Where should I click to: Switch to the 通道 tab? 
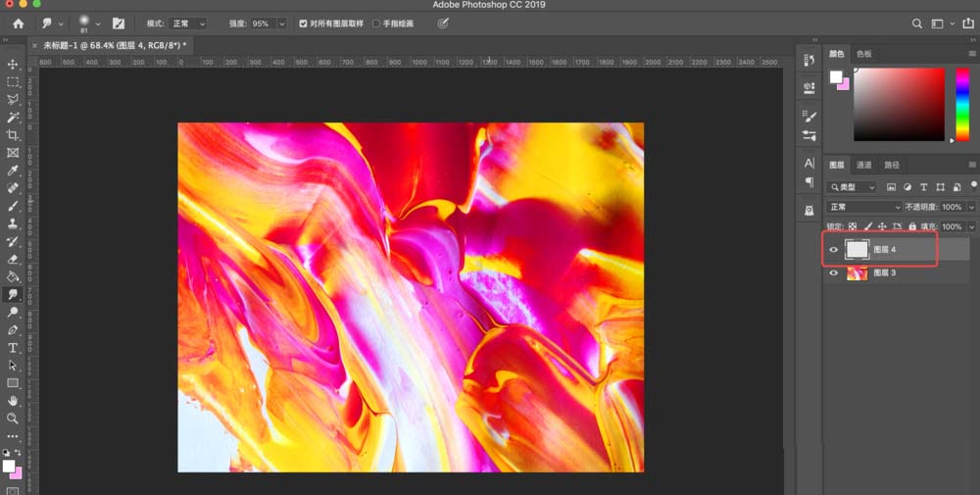[863, 165]
